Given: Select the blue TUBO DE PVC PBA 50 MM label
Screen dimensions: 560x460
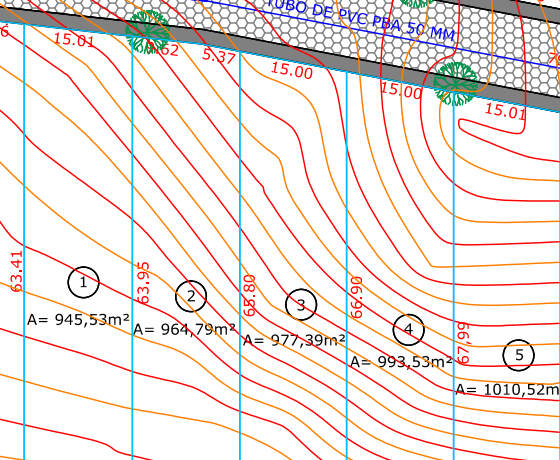Looking at the screenshot, I should click(x=361, y=20).
